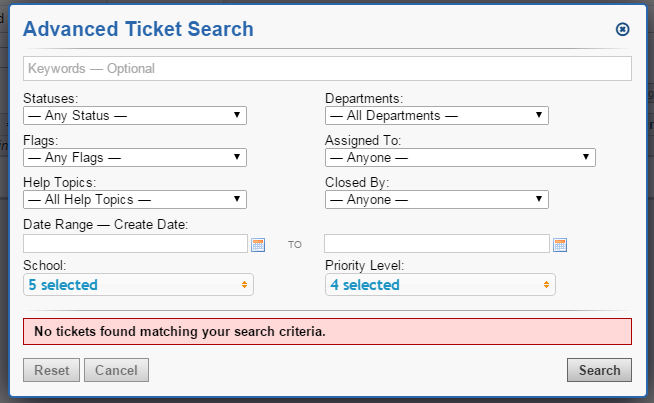The width and height of the screenshot is (654, 403).
Task: Open calendar picker for end date
Action: (x=560, y=244)
